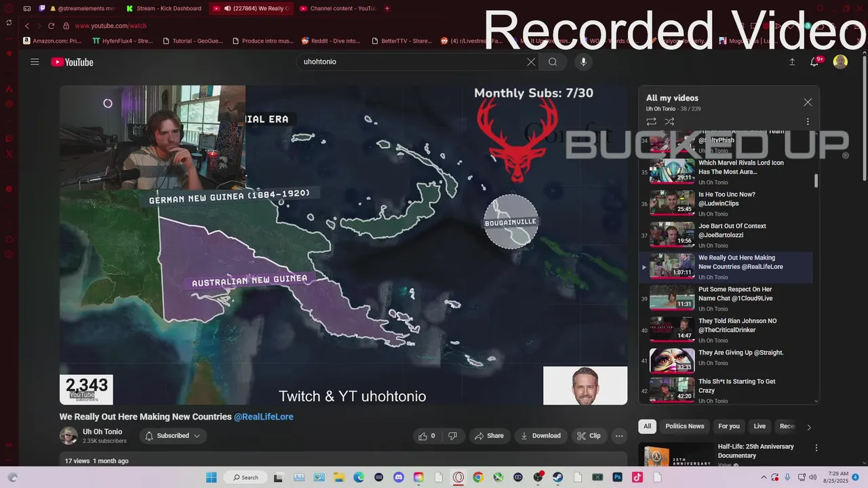Open the YouTube hamburger guide menu

click(35, 62)
